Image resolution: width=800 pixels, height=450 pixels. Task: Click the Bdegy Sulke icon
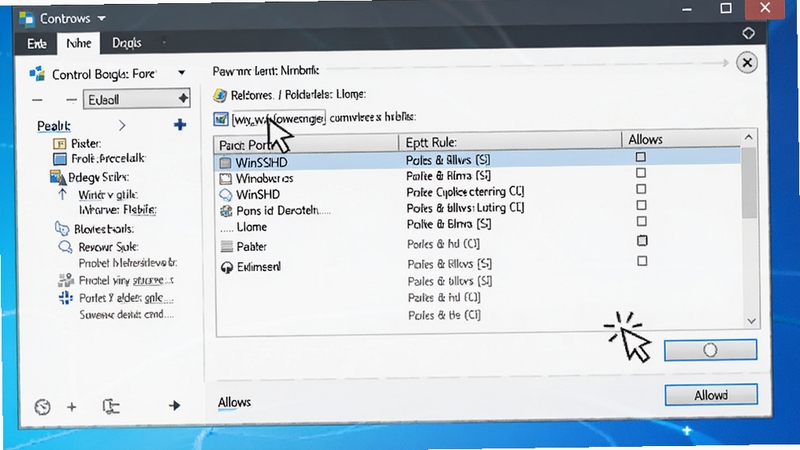[x=58, y=178]
